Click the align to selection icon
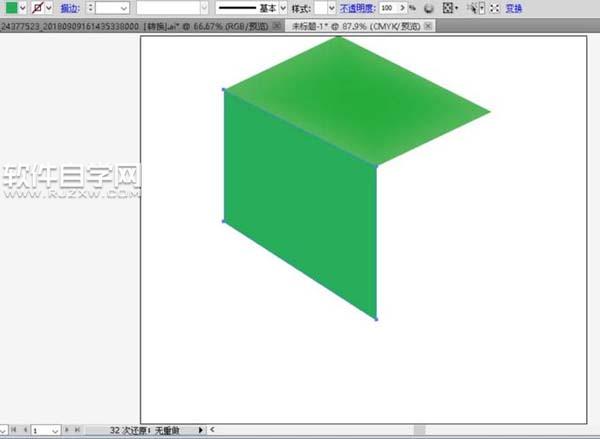Viewport: 600px width, 439px height. point(449,7)
